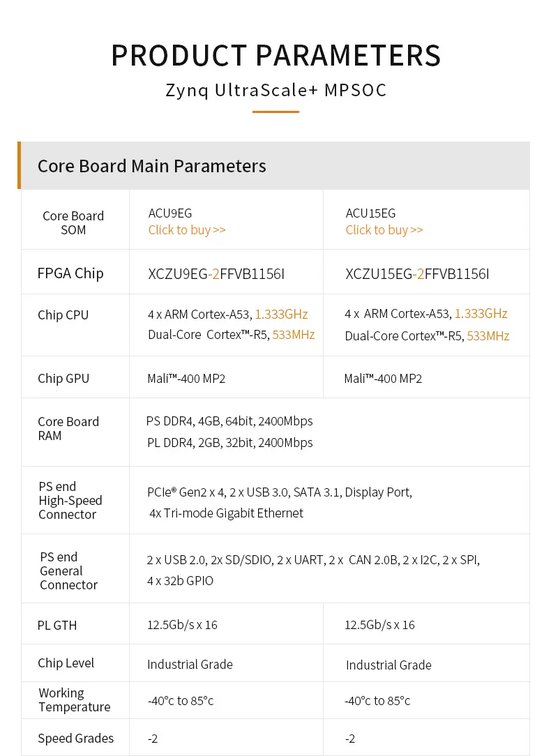
Task: Click the PRODUCT PARAMETERS heading
Action: pos(275,56)
